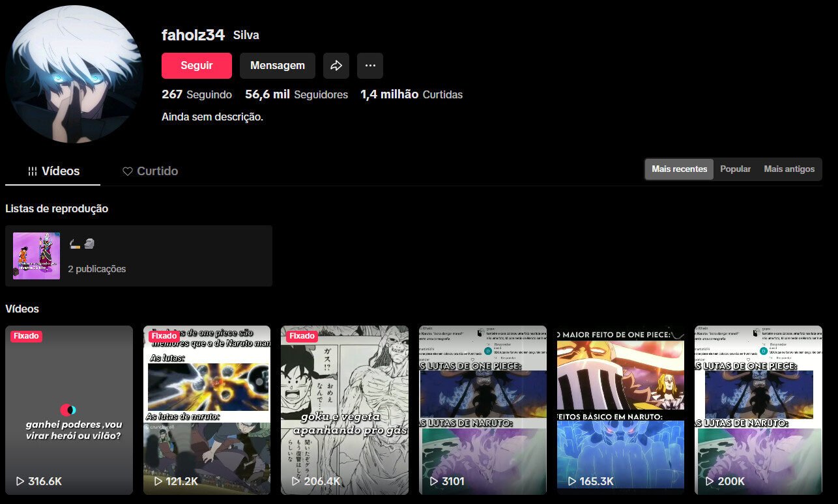Sort videos by Mais recentes
838x504 pixels.
click(680, 169)
